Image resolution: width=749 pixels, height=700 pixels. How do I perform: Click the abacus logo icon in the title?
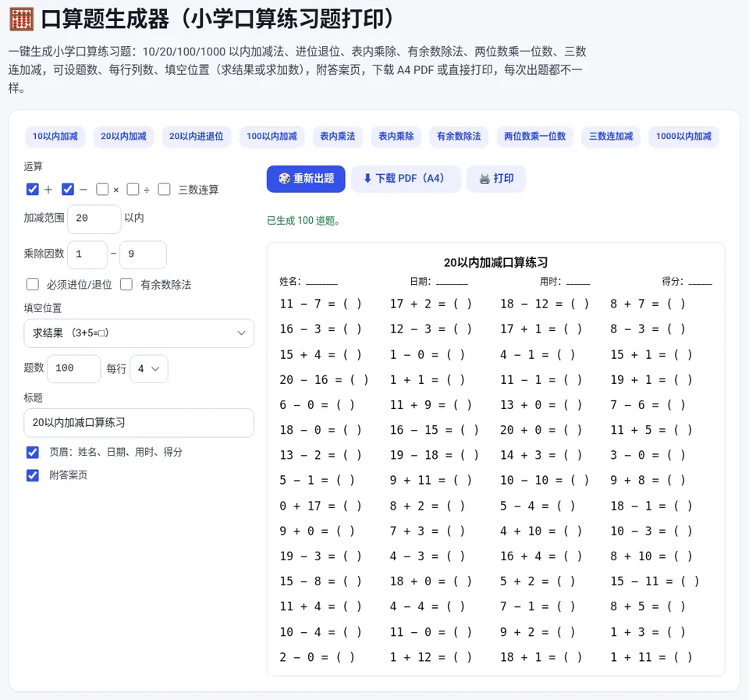[x=21, y=19]
